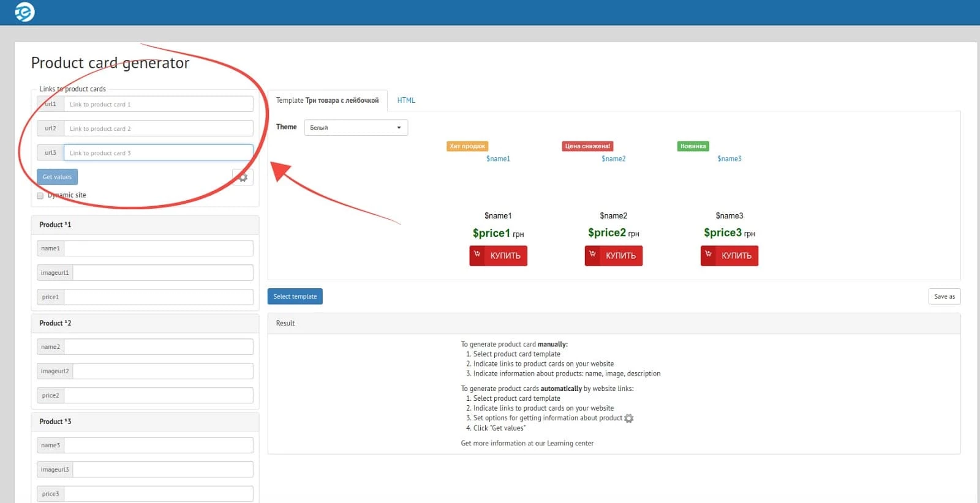Click the imageurl1 input field
Screen dimensions: 980x503
(x=163, y=273)
